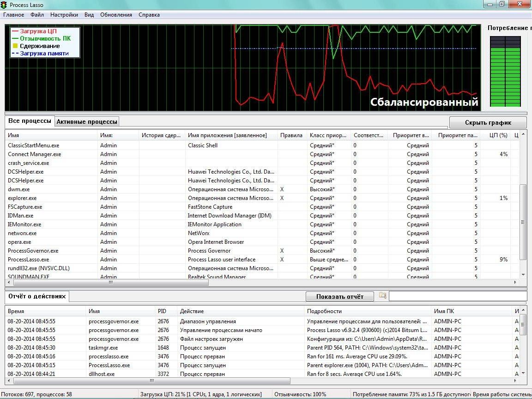Click the Приоритет в... column header
This screenshot has height=399, width=532.
click(410, 135)
